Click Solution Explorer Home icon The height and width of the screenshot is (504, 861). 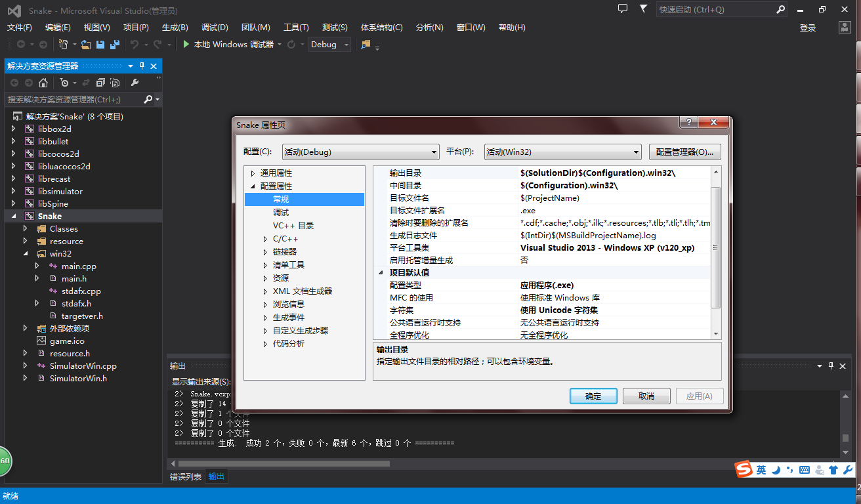[43, 83]
